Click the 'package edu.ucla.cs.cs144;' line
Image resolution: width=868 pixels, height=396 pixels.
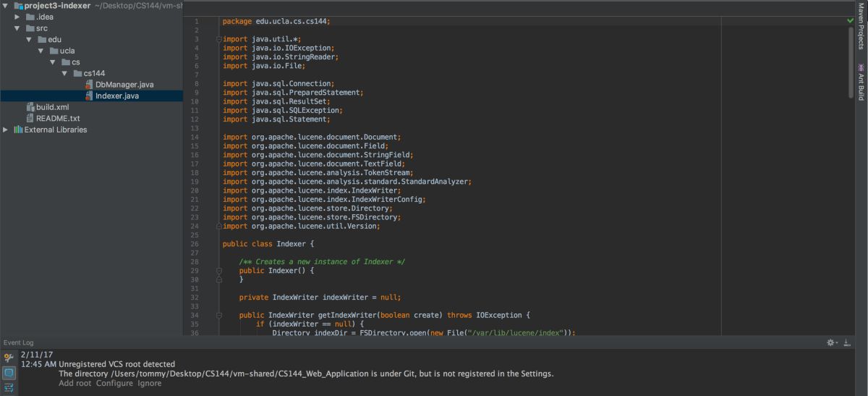point(276,21)
